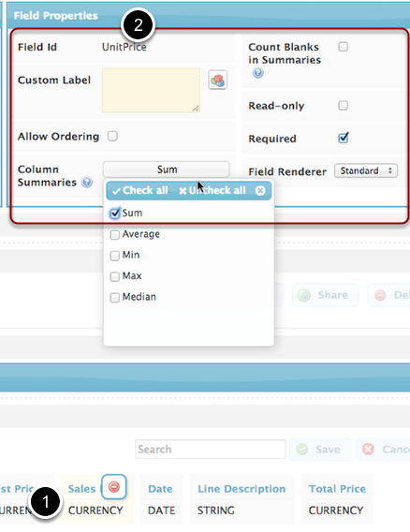The image size is (410, 532).
Task: Open the Field Renderer Standard dropdown
Action: (366, 170)
